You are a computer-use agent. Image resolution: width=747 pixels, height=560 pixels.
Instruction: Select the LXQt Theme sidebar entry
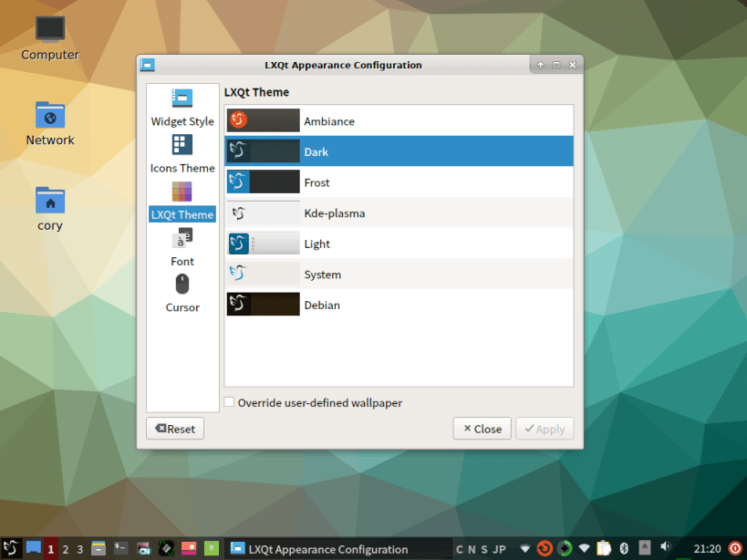(182, 202)
